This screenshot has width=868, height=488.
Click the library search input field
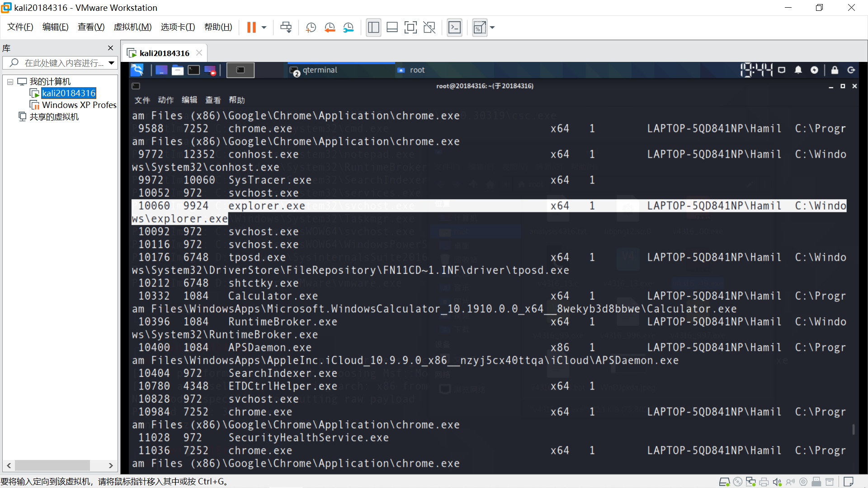63,63
